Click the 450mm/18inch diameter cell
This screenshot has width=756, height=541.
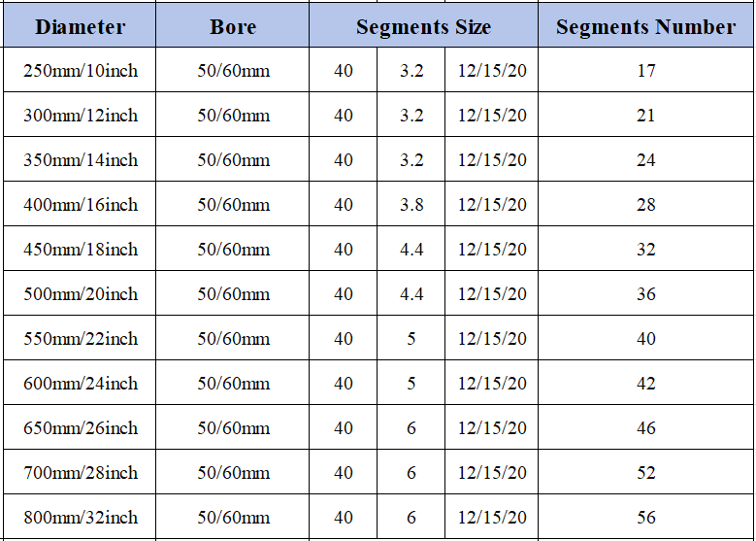tap(81, 250)
